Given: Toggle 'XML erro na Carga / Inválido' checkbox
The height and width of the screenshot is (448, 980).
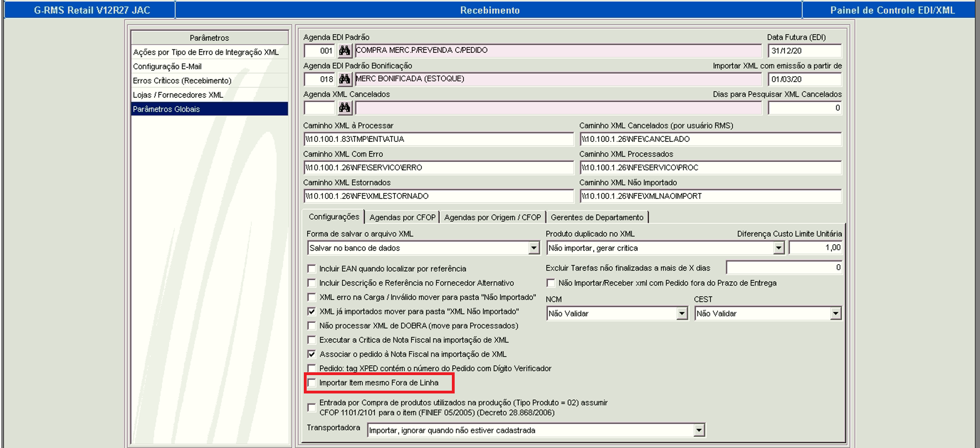Looking at the screenshot, I should (312, 297).
